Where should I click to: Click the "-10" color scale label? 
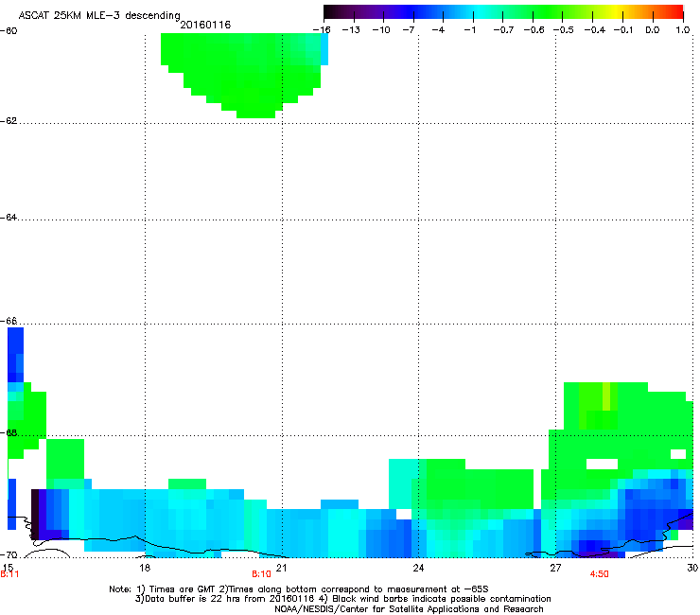click(x=381, y=30)
